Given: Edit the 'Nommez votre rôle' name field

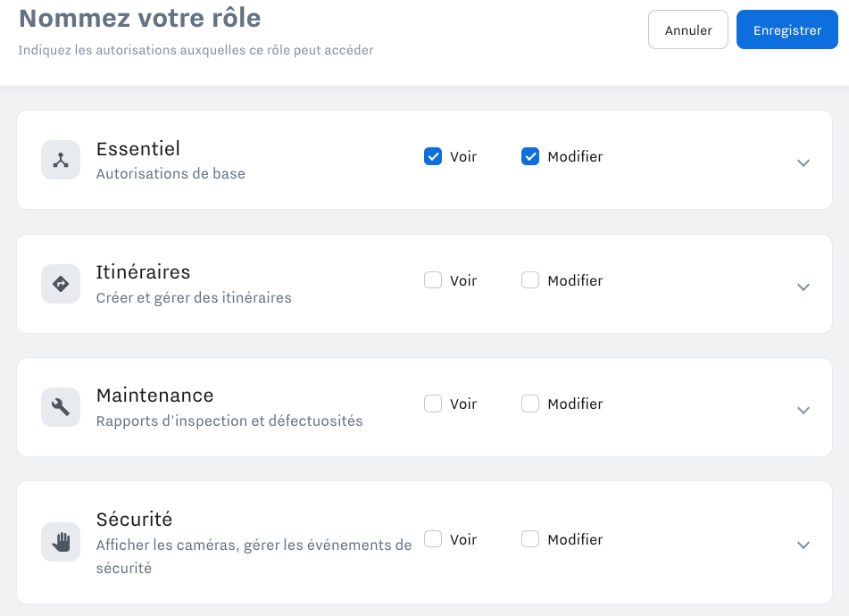Looking at the screenshot, I should 139,18.
